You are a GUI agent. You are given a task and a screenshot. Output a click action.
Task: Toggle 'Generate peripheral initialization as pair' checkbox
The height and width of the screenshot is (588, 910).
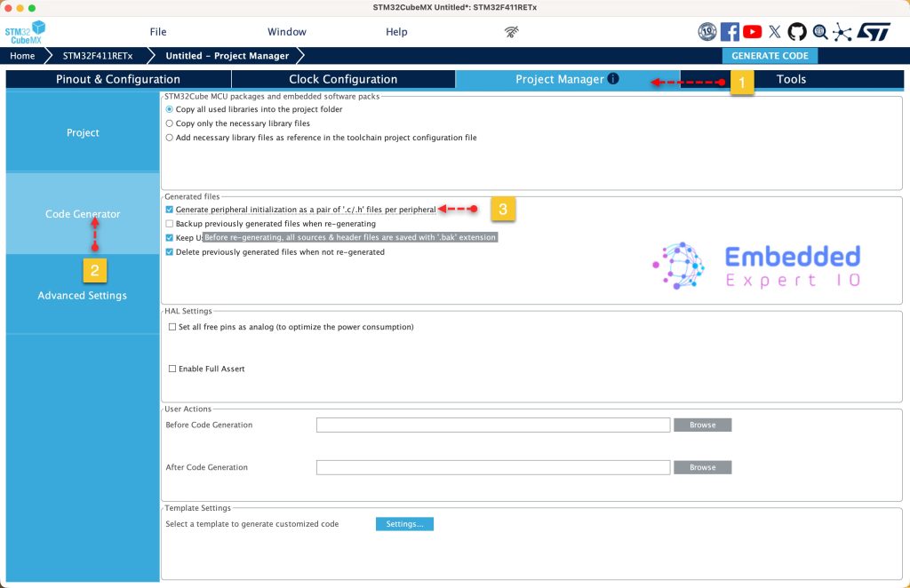[x=170, y=210]
